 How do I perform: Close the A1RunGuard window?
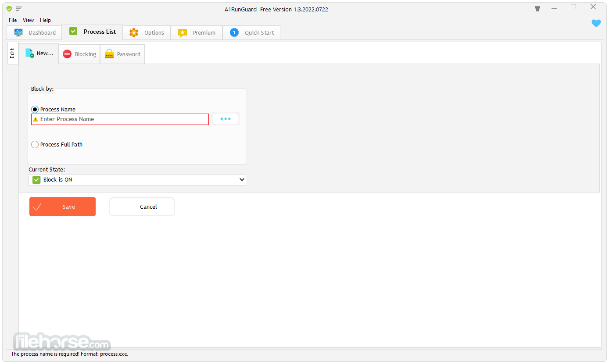[x=593, y=7]
